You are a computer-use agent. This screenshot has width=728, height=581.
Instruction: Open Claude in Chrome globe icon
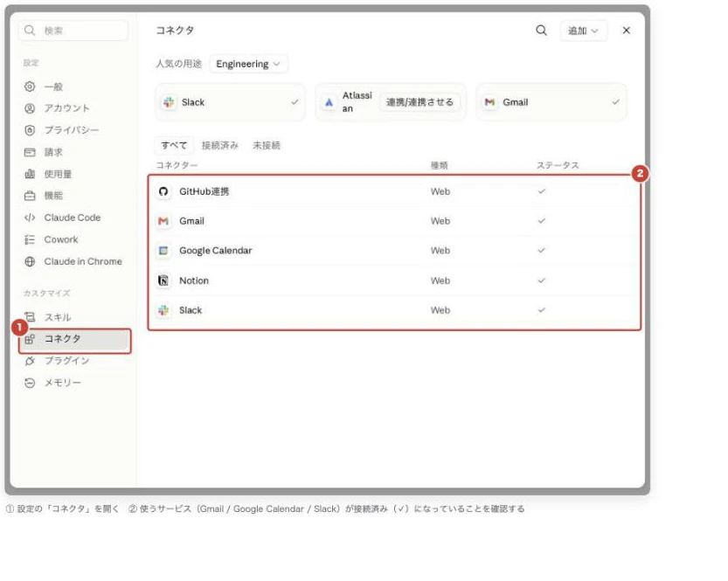(30, 261)
